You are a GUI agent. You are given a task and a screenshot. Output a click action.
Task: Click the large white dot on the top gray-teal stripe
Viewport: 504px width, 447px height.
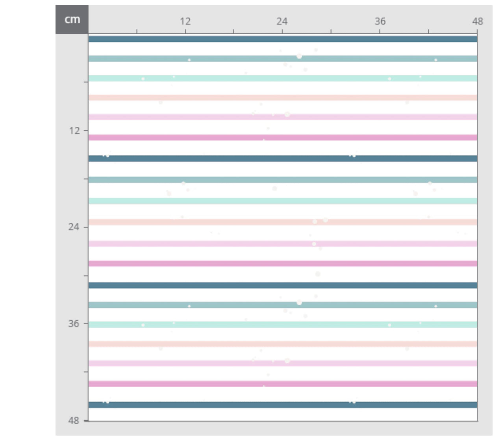click(299, 56)
